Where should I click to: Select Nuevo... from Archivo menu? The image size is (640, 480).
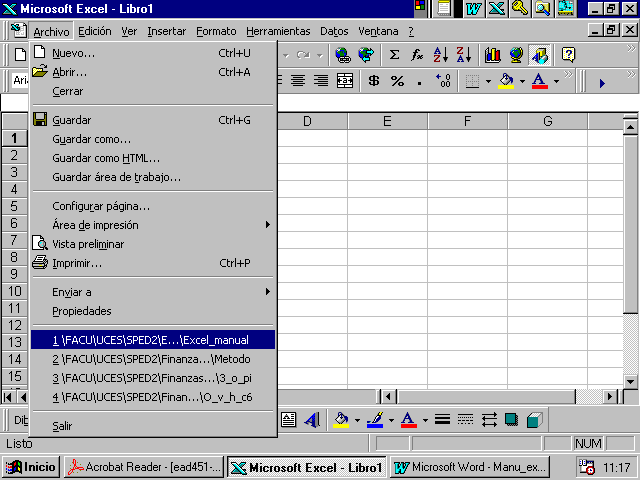pyautogui.click(x=153, y=53)
